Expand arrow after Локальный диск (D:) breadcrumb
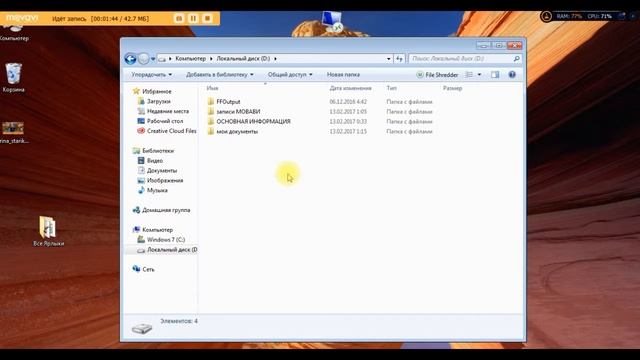 (276, 59)
